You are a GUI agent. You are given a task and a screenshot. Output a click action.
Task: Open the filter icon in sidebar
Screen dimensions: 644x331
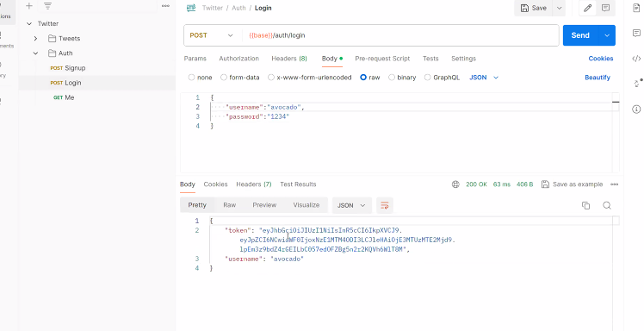(48, 6)
